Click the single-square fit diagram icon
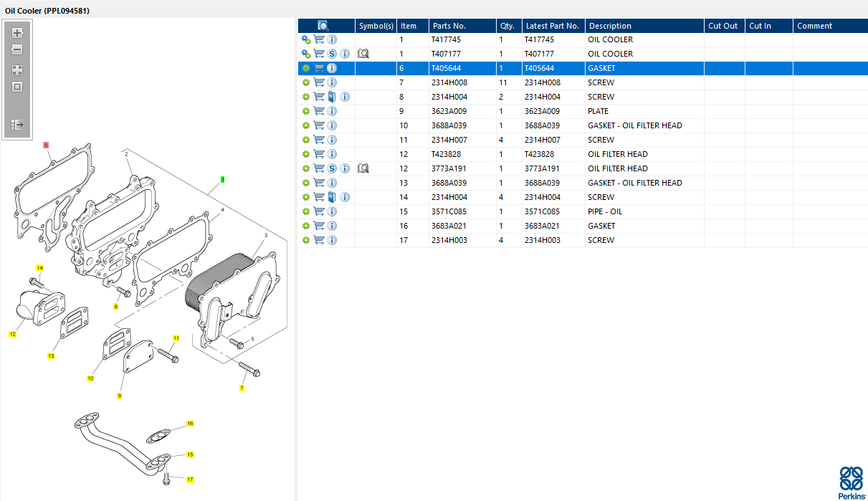Viewport: 868px width, 501px height. click(17, 87)
